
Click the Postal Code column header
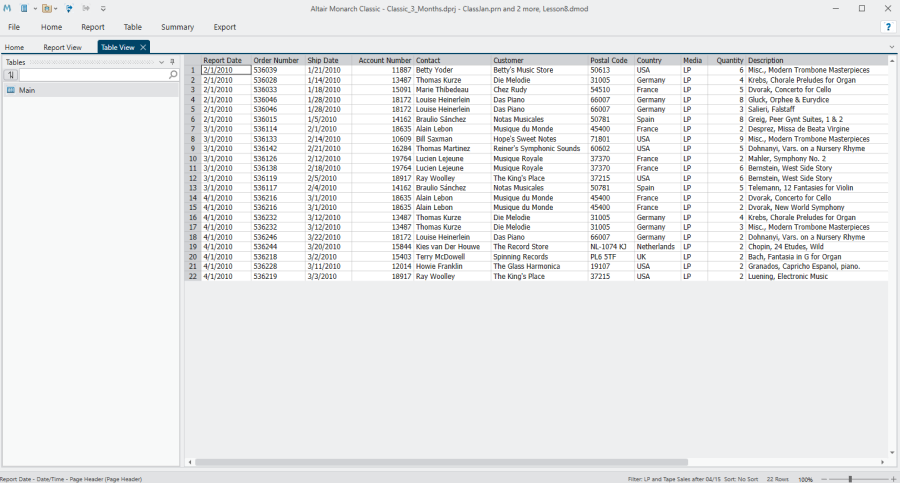[611, 60]
